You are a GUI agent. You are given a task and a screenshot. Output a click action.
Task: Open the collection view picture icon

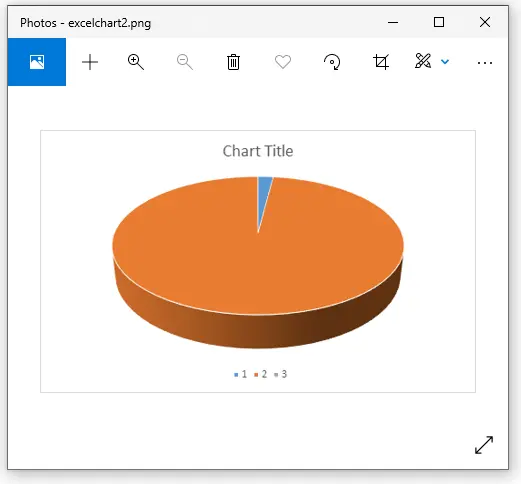(37, 62)
